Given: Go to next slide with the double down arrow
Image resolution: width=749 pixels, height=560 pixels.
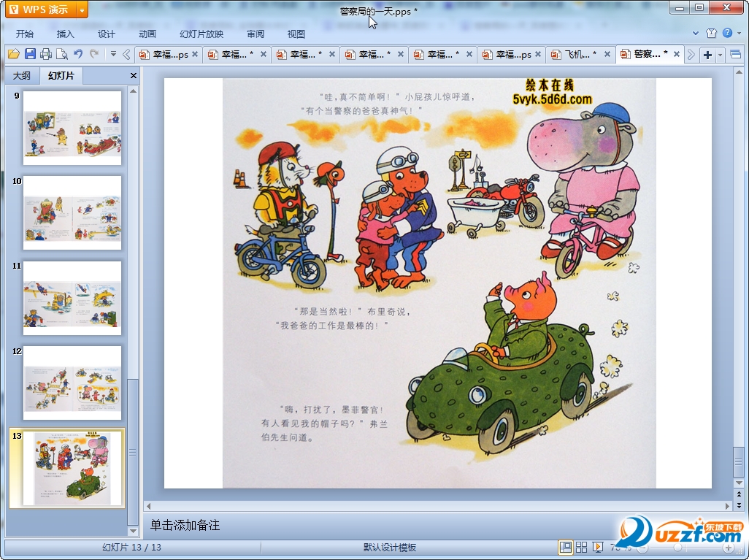Looking at the screenshot, I should (739, 505).
